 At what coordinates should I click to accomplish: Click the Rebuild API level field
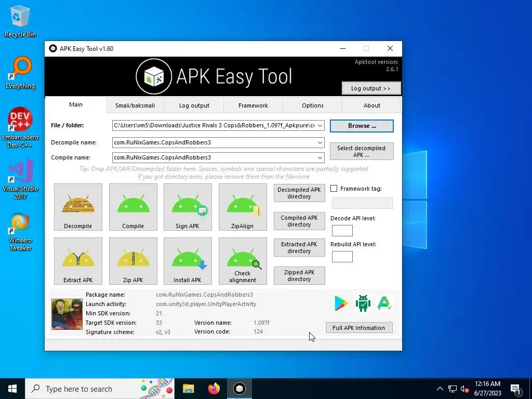[x=342, y=257]
